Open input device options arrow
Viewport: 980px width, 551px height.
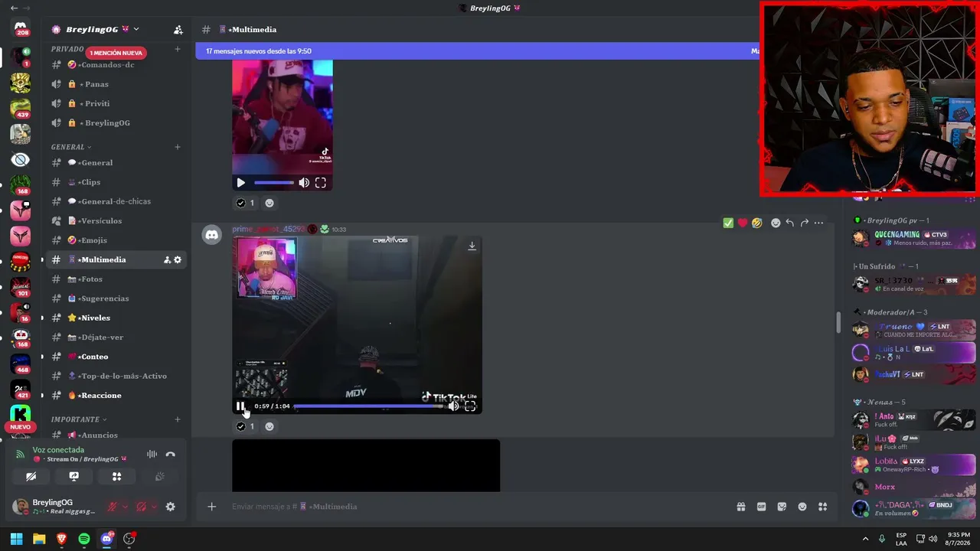[x=125, y=507]
